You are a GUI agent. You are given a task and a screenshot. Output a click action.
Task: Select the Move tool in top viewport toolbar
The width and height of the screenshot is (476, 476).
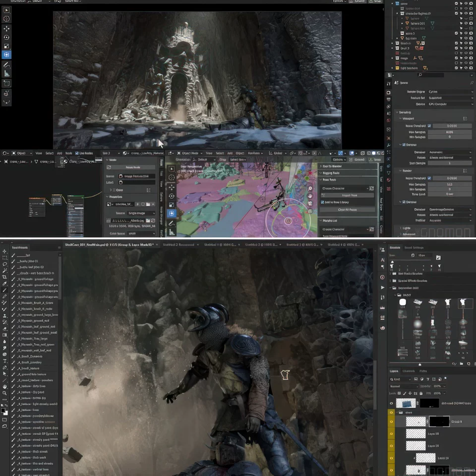6,28
